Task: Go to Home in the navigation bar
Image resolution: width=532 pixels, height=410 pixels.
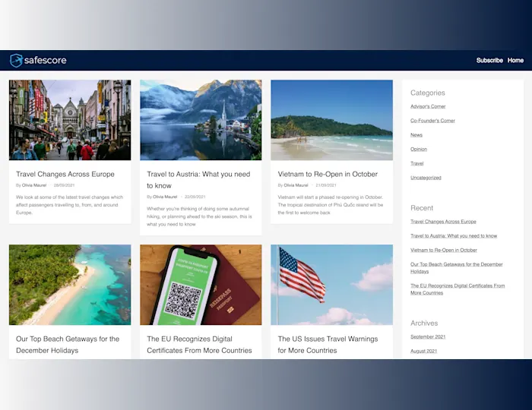Action: click(x=515, y=60)
